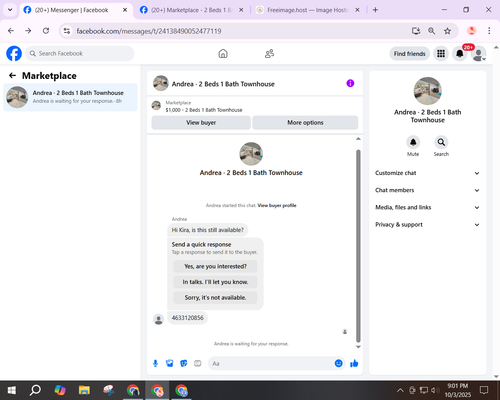
Task: Show hidden icons in the system tray
Action: click(400, 390)
